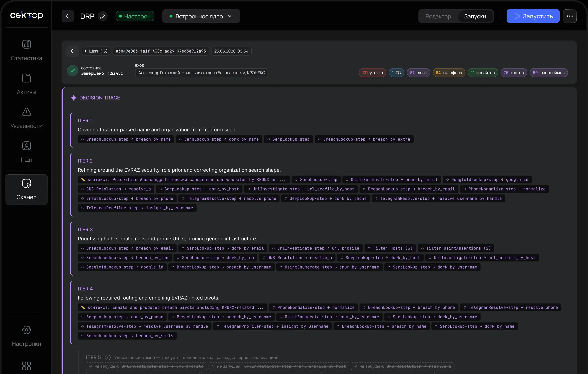Go back with the top header arrow

(67, 16)
